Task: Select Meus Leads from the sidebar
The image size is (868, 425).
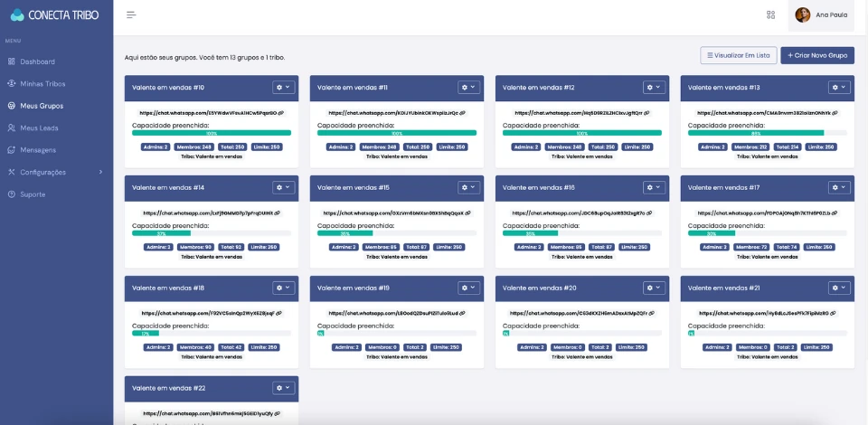Action: (x=39, y=127)
